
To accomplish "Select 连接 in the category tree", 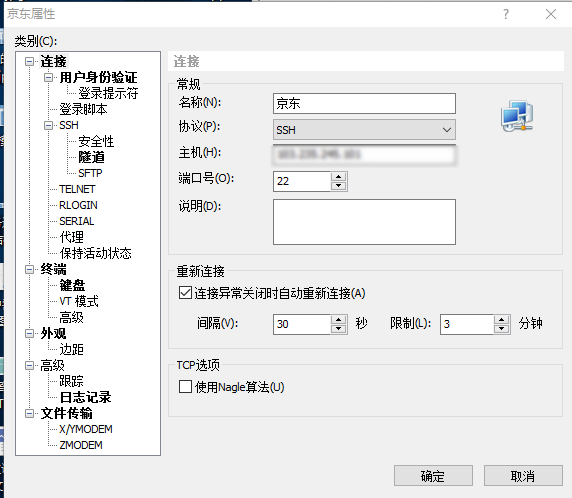I will click(x=54, y=61).
